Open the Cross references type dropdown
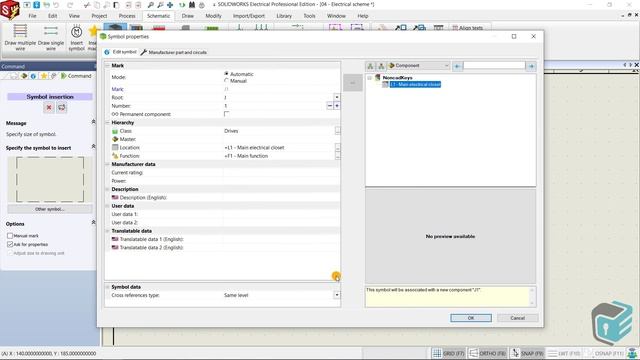This screenshot has height=360, width=640. pyautogui.click(x=337, y=295)
